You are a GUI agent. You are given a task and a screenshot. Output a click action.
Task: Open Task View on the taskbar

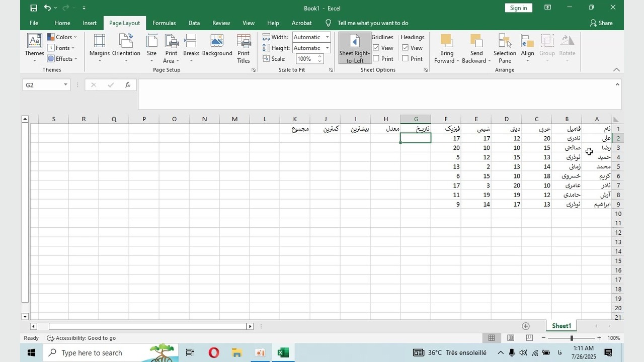tap(190, 352)
